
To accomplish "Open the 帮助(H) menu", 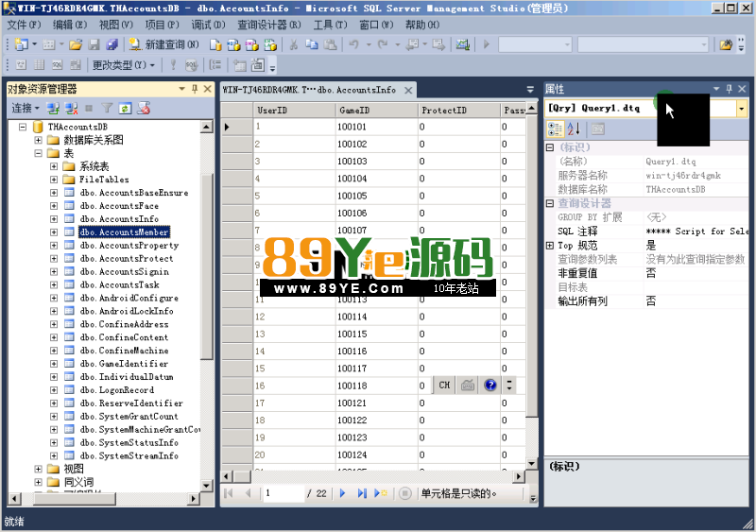I will pos(422,25).
